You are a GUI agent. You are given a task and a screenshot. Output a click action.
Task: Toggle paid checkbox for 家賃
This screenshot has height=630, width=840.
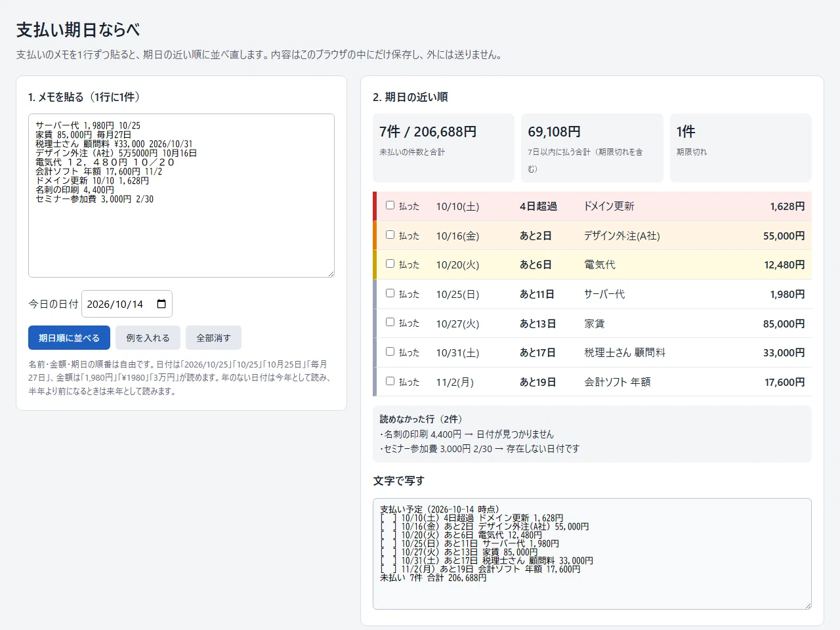point(390,322)
